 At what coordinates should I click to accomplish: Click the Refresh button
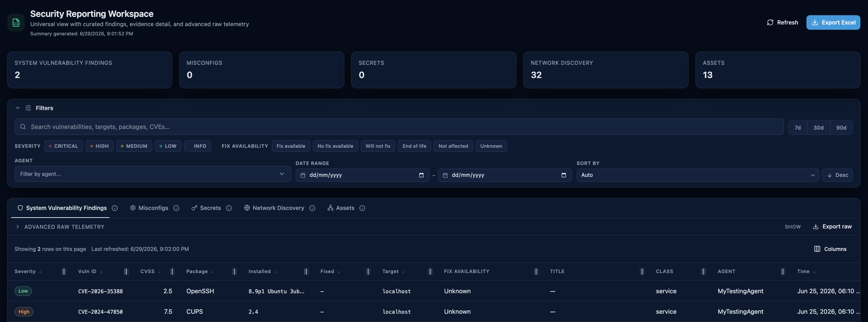tap(782, 22)
